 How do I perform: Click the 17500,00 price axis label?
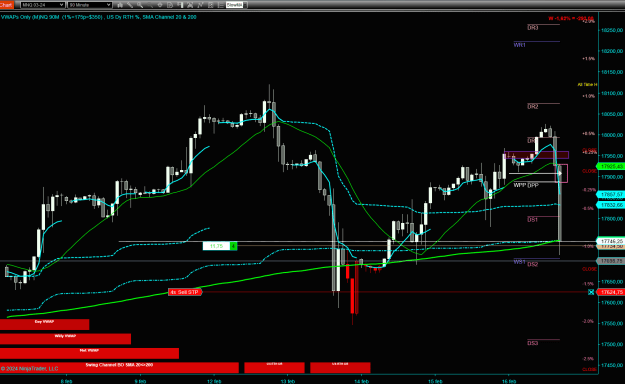(612, 344)
